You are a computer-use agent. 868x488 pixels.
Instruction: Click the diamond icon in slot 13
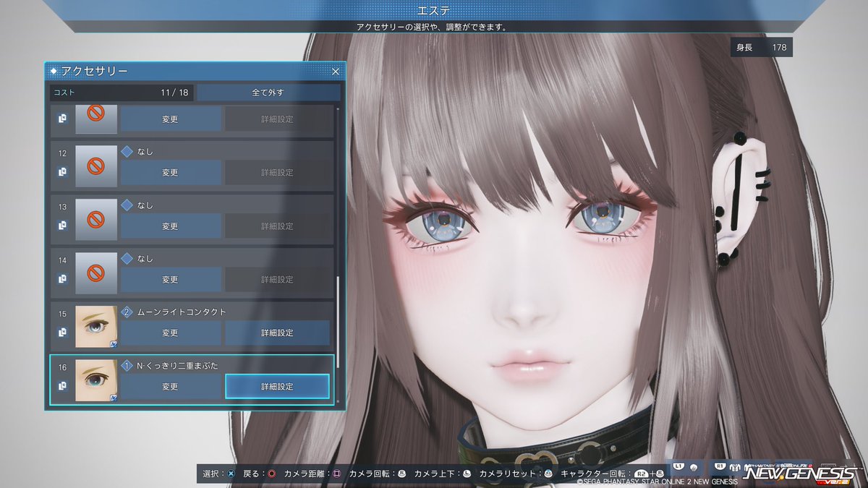[x=127, y=205]
